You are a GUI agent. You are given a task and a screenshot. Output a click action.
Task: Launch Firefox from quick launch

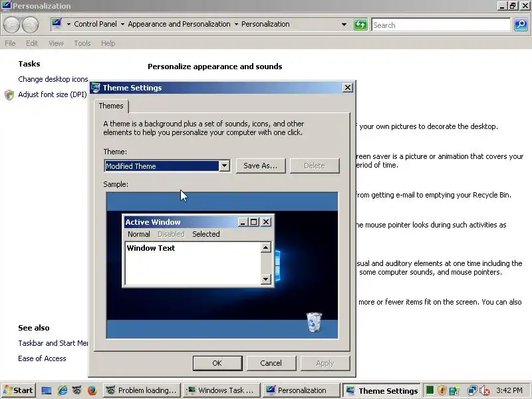92,390
